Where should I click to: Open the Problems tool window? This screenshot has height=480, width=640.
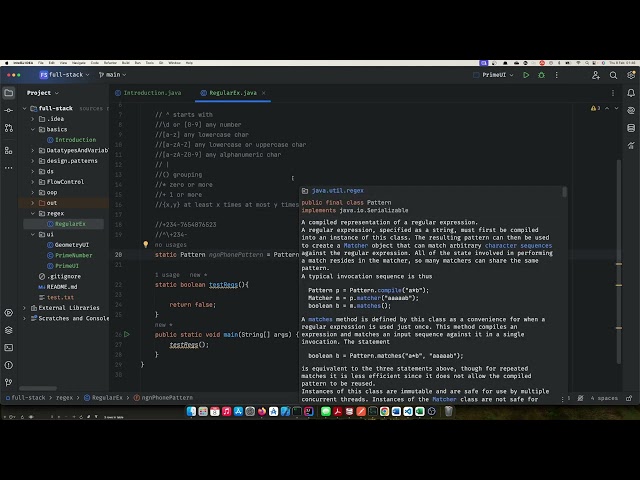pos(9,365)
